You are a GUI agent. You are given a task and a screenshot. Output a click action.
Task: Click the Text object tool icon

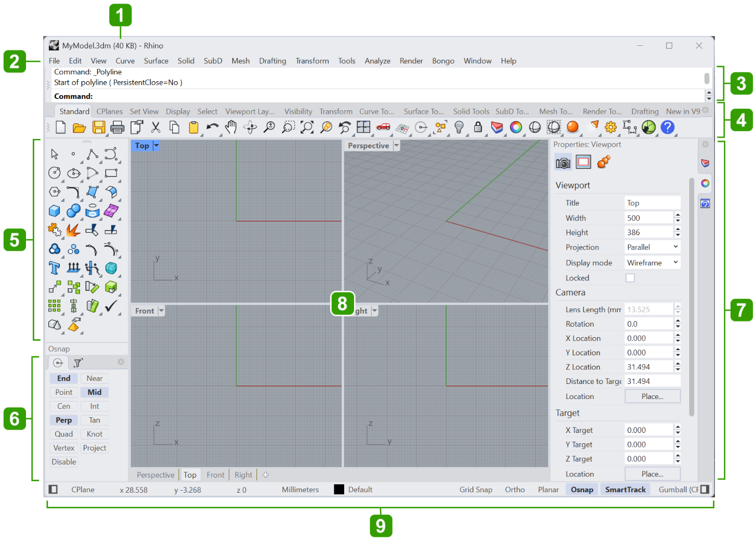click(55, 268)
